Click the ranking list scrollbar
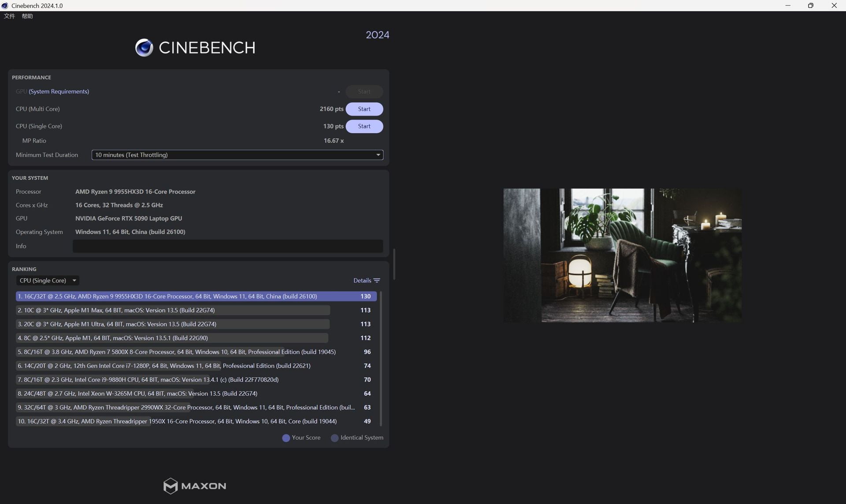Image resolution: width=846 pixels, height=504 pixels. [381, 359]
